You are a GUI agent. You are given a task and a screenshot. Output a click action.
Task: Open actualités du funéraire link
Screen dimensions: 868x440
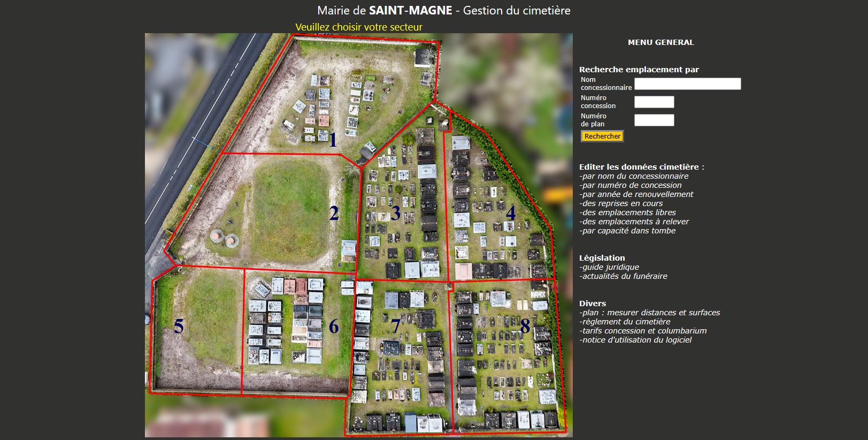(624, 276)
